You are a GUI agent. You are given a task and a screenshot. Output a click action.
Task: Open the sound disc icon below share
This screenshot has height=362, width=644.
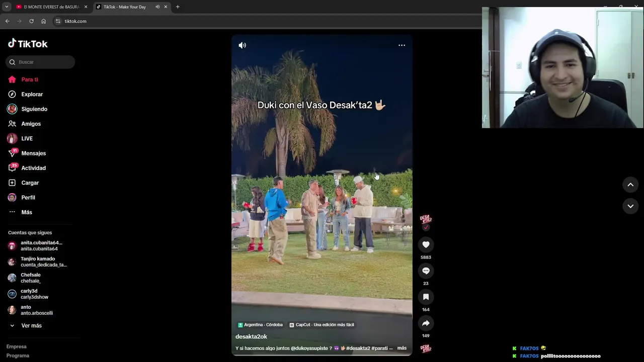tap(426, 348)
